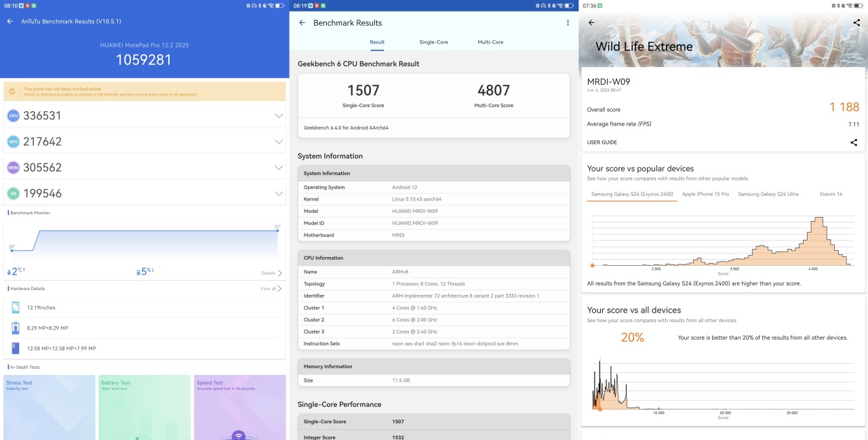Tap the unverified score warning banner
This screenshot has height=440, width=868.
click(144, 92)
